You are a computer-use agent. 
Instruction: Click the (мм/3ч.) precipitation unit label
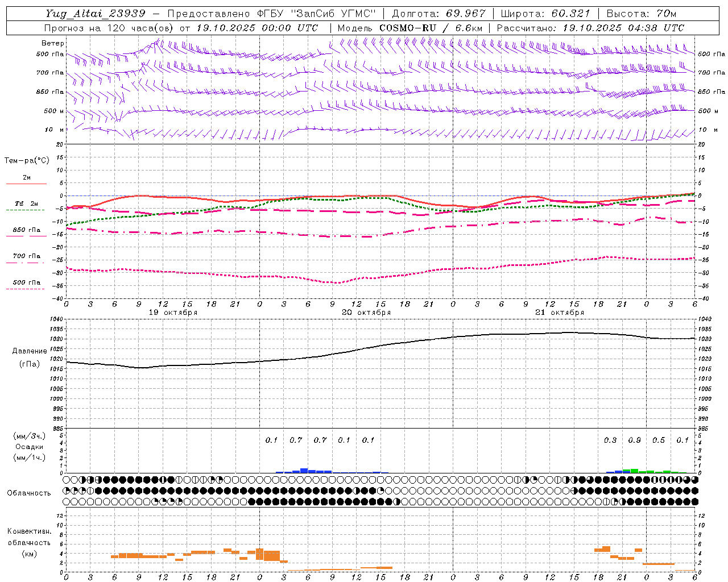30,436
